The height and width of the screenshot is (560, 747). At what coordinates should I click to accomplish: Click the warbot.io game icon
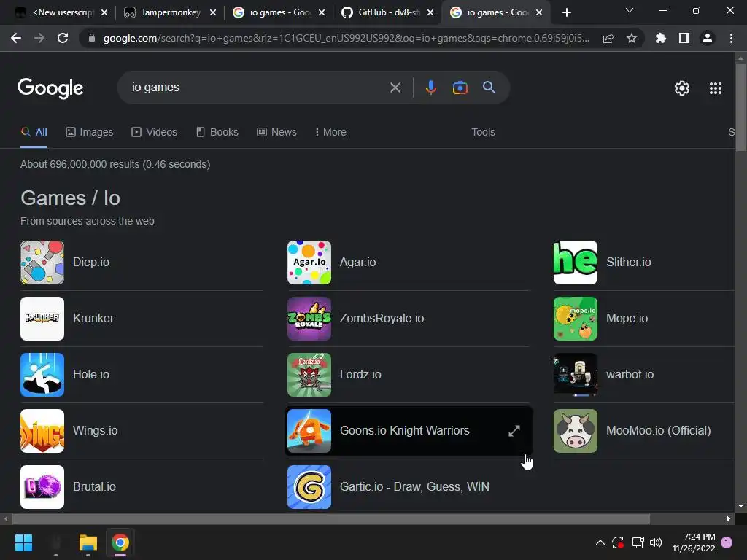tap(576, 375)
